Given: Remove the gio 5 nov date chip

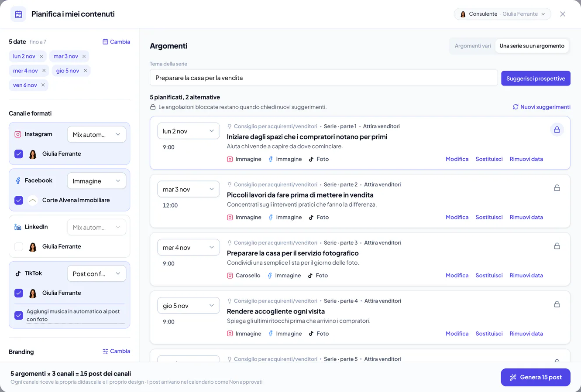Looking at the screenshot, I should (86, 71).
